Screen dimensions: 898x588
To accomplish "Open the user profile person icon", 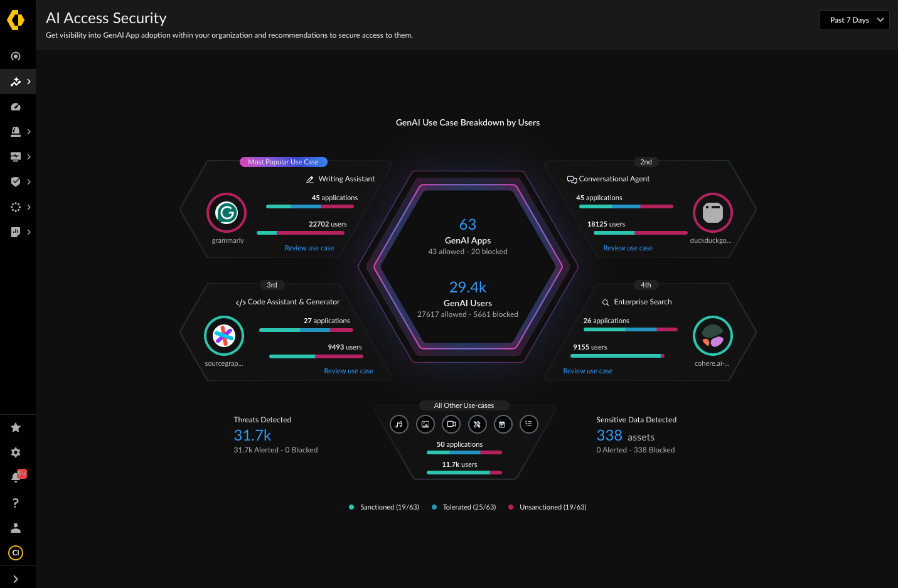I will (16, 528).
